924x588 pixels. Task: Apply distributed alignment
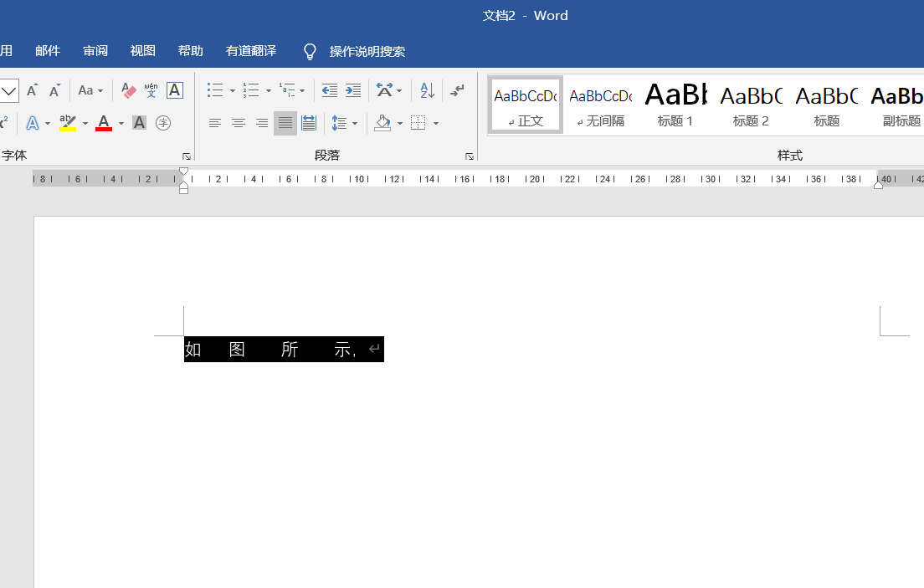click(x=309, y=123)
